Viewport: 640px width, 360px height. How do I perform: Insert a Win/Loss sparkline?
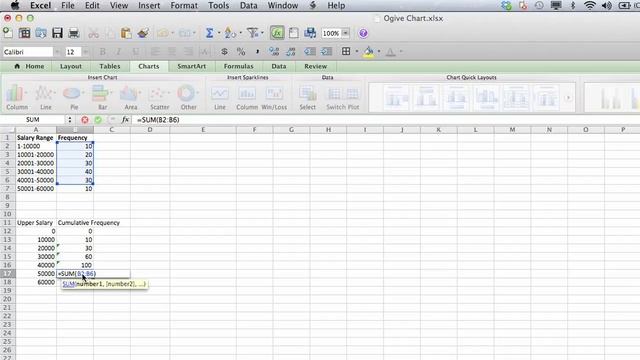point(274,97)
